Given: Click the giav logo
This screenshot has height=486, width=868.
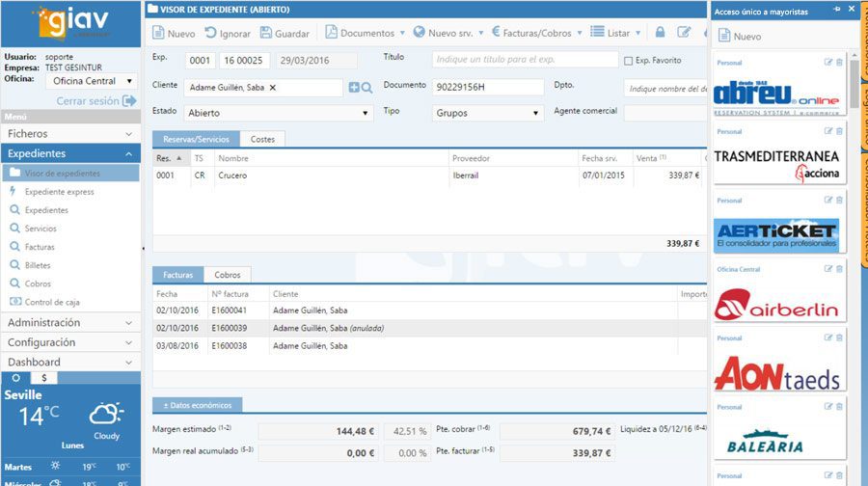Looking at the screenshot, I should [x=70, y=23].
